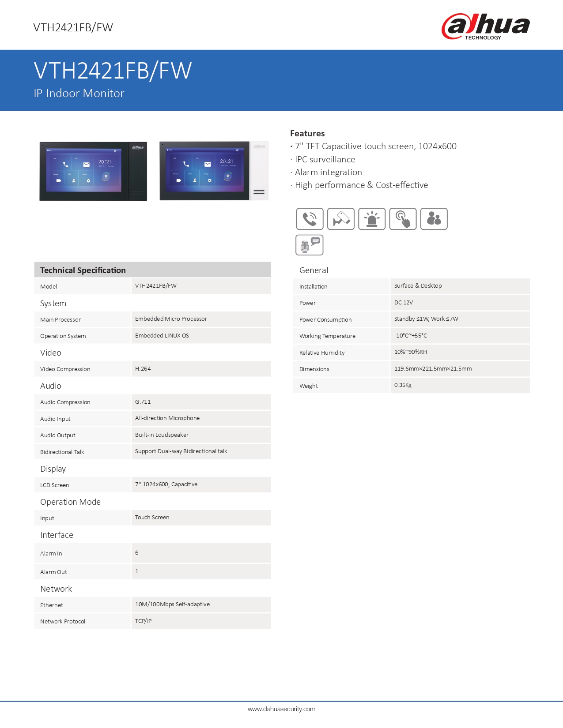563x728 pixels.
Task: Open the www.dahuasecurity.com link
Action: (x=281, y=709)
